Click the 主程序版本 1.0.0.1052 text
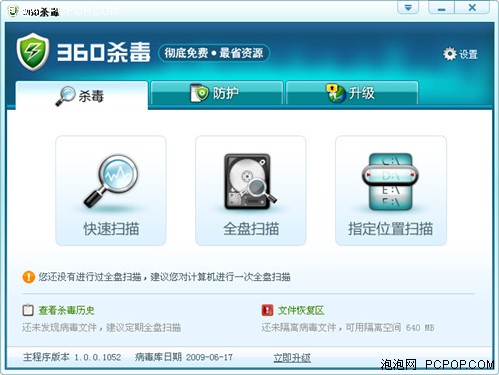Viewport: 499px width, 375px height. click(72, 357)
